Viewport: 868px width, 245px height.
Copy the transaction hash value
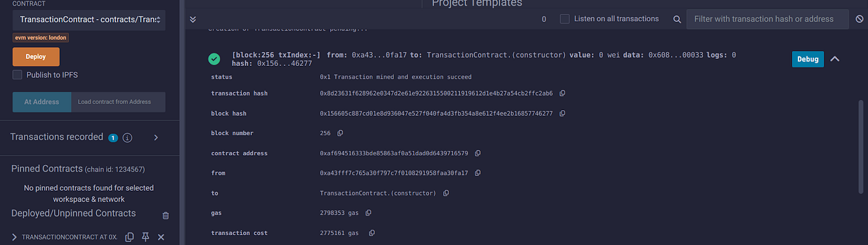pos(562,94)
